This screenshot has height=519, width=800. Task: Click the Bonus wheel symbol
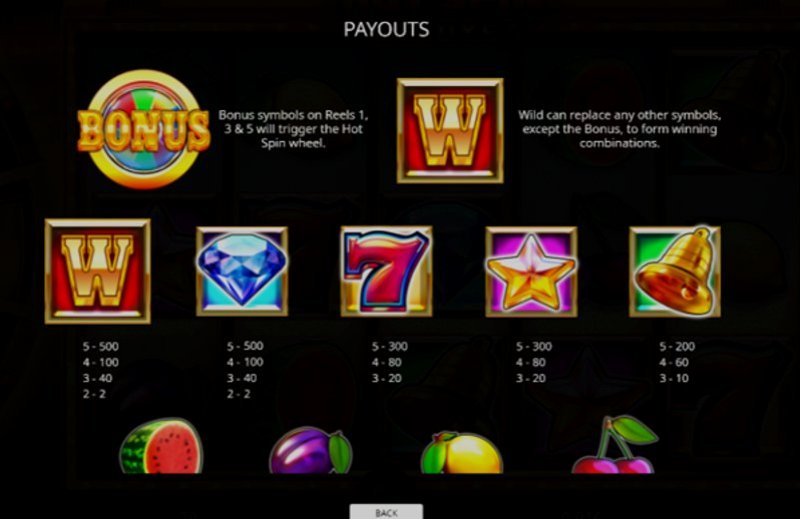pos(144,130)
